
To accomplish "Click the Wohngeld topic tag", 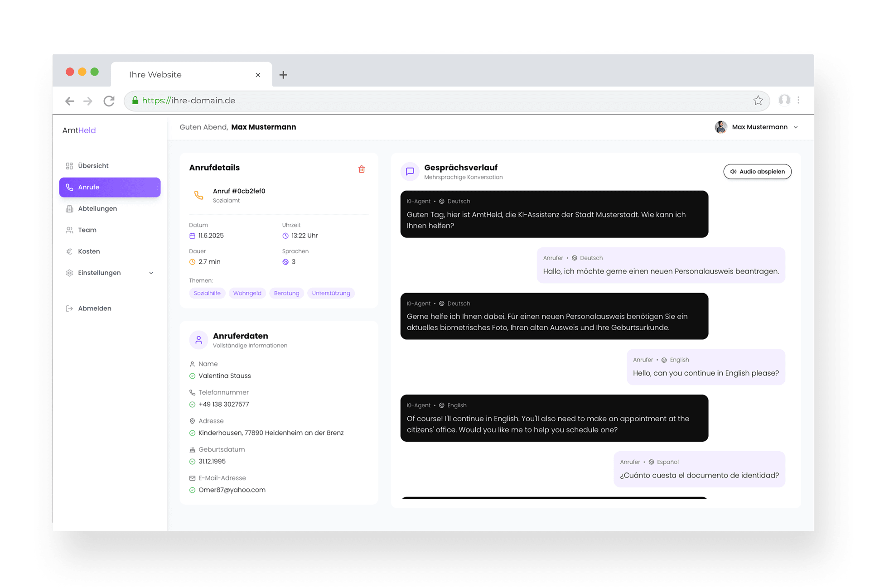I will coord(247,293).
